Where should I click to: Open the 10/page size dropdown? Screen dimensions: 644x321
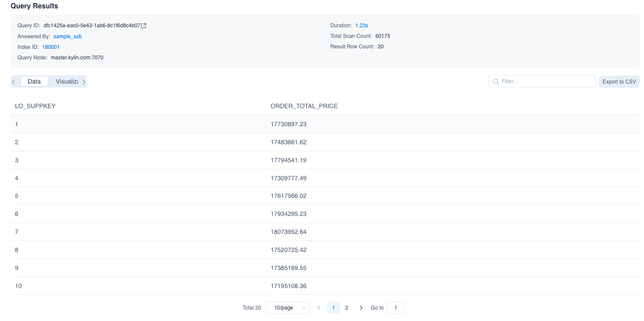[x=287, y=308]
